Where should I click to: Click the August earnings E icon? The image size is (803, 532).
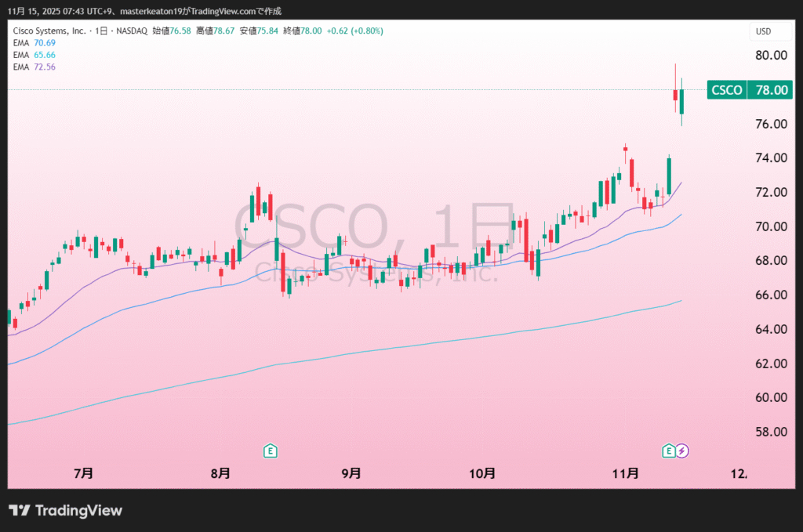tap(270, 451)
